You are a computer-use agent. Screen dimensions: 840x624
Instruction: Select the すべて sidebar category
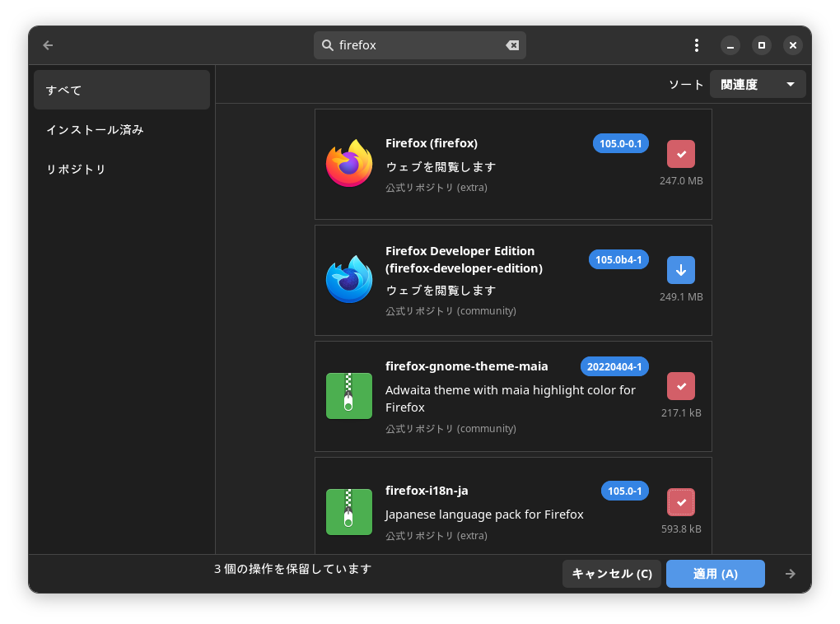[122, 90]
